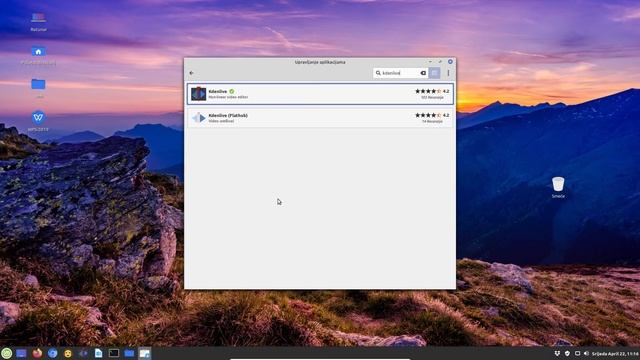The width and height of the screenshot is (640, 360).
Task: Click the star rating of Kdenlive (Flathub)
Action: coord(428,115)
